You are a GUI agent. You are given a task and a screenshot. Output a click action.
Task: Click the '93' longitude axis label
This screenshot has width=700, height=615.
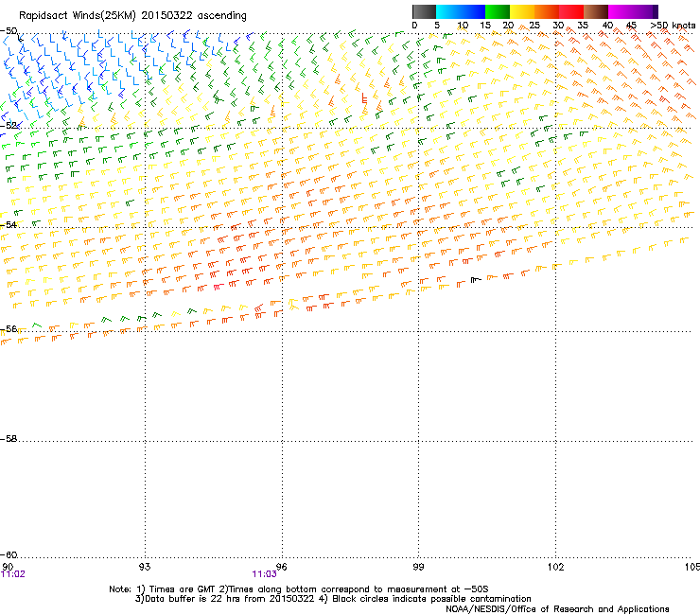pos(145,567)
